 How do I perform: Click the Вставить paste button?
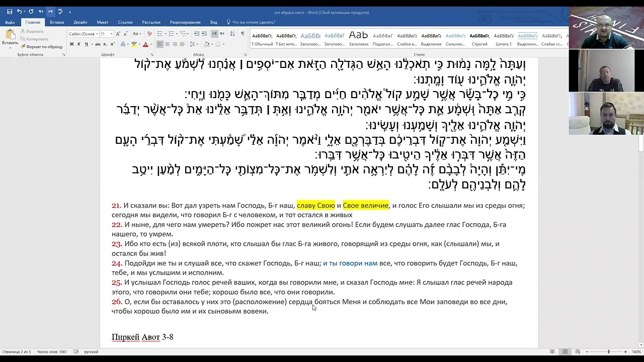pyautogui.click(x=10, y=38)
